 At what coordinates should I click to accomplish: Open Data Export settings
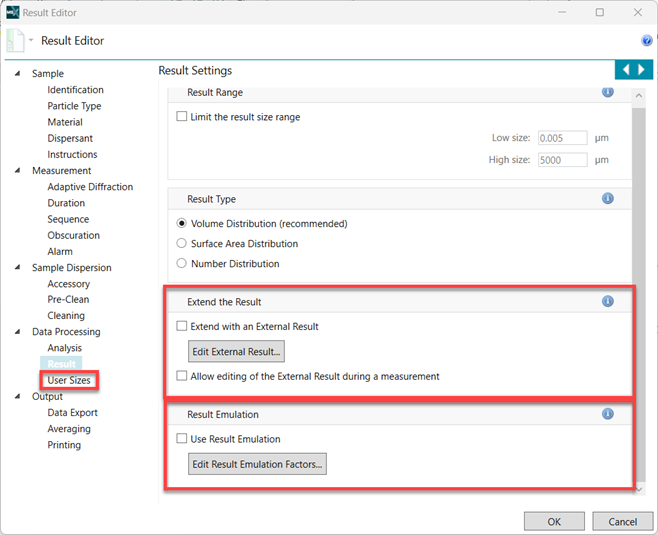pos(73,412)
